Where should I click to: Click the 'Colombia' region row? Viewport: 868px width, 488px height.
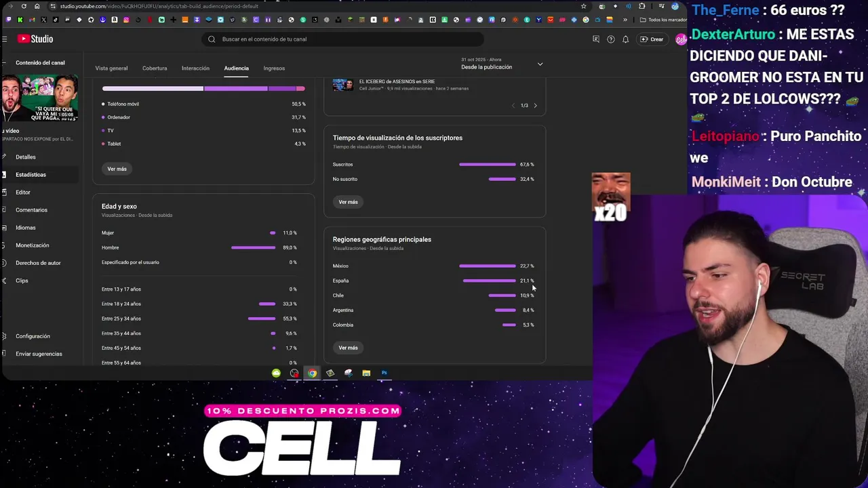433,325
